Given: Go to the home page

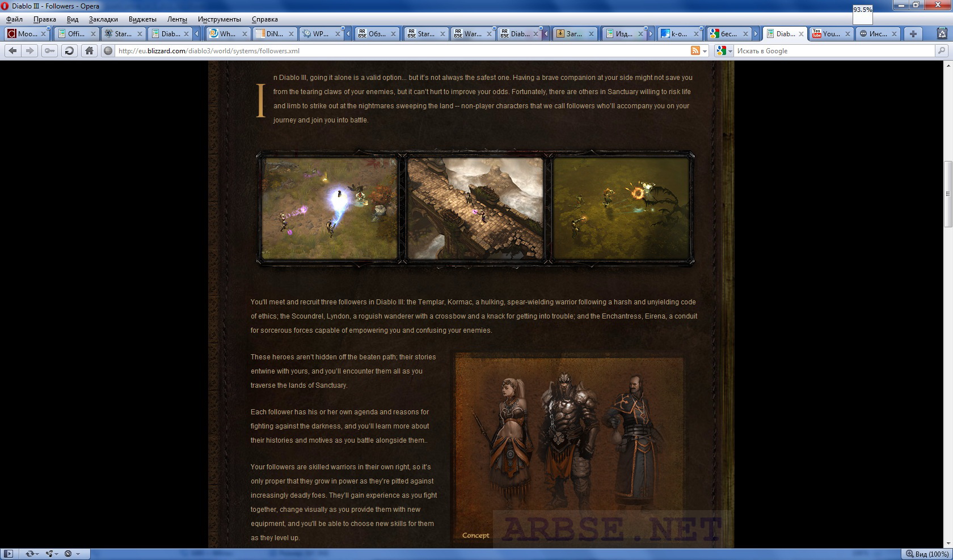Looking at the screenshot, I should tap(89, 51).
